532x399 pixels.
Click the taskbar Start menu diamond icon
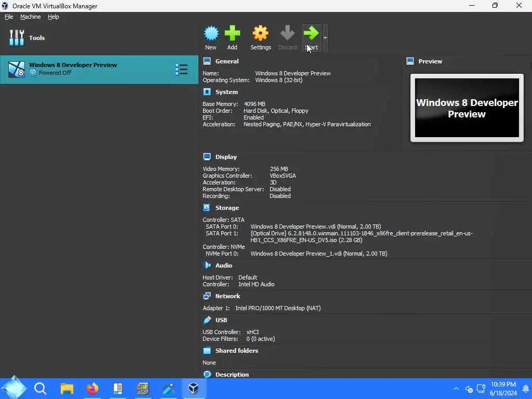pyautogui.click(x=14, y=388)
